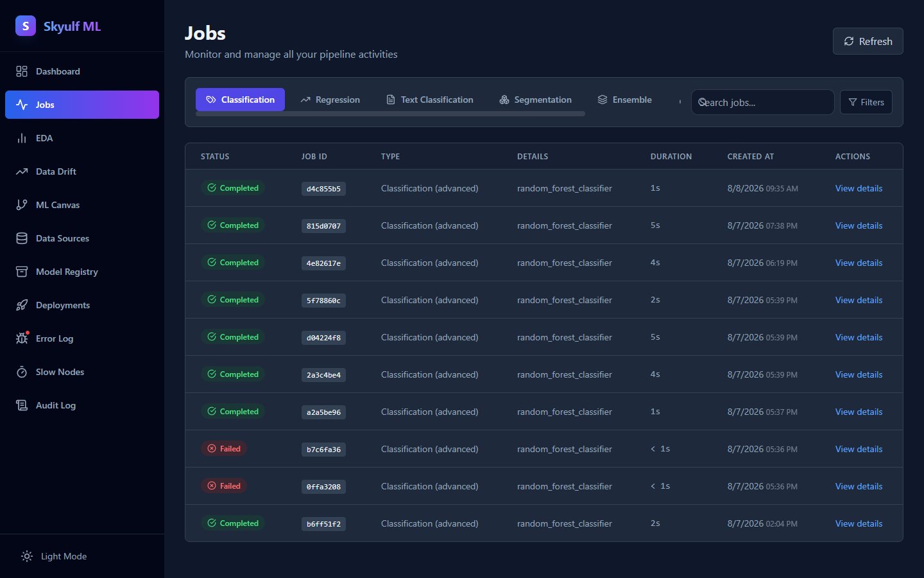Open the Filters dropdown
Image resolution: width=924 pixels, height=578 pixels.
(x=866, y=102)
